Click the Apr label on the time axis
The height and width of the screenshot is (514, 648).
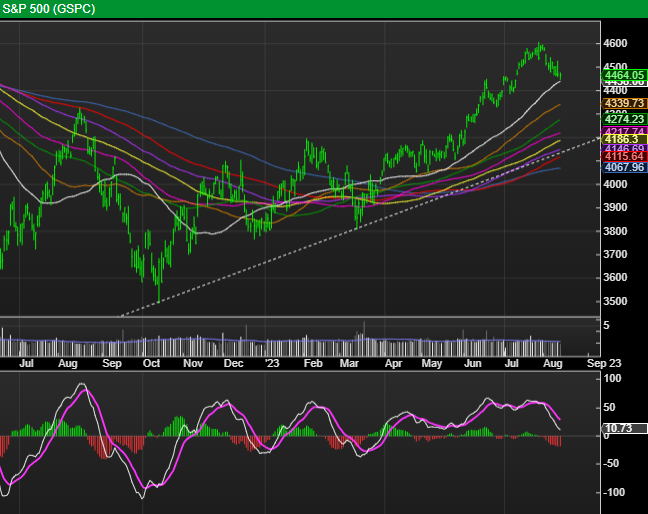tap(393, 363)
